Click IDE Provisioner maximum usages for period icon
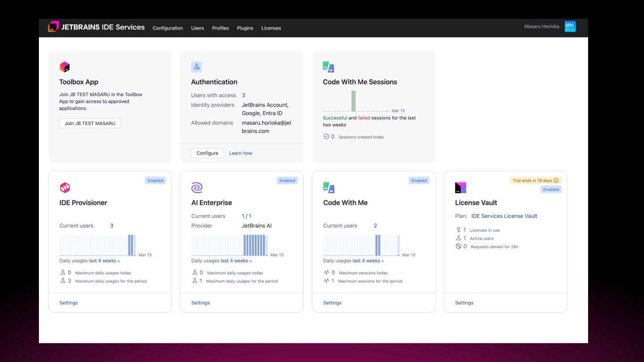 click(x=63, y=281)
